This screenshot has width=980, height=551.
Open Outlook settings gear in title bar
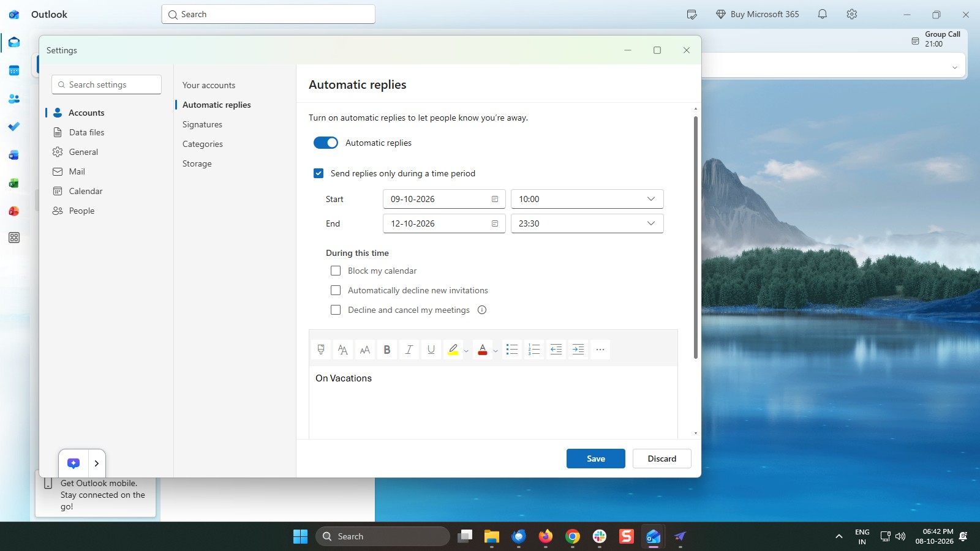point(852,14)
